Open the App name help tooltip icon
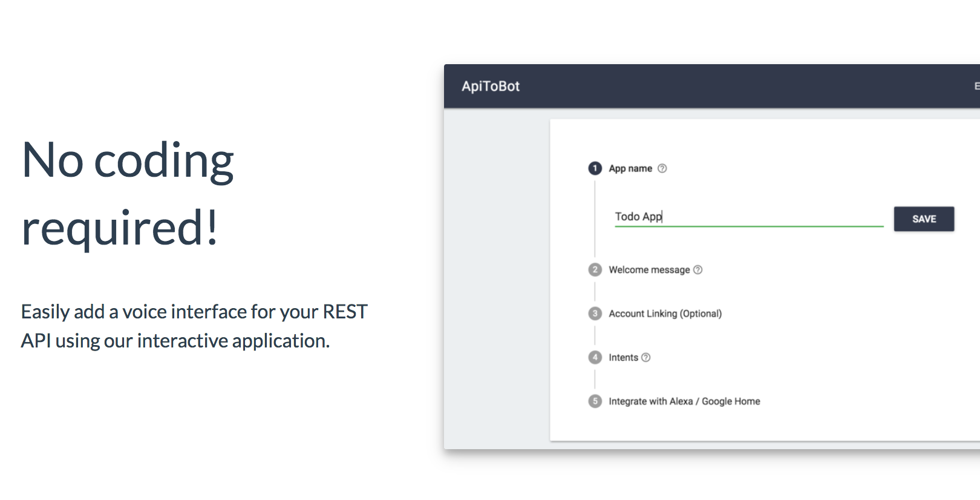 click(x=662, y=168)
